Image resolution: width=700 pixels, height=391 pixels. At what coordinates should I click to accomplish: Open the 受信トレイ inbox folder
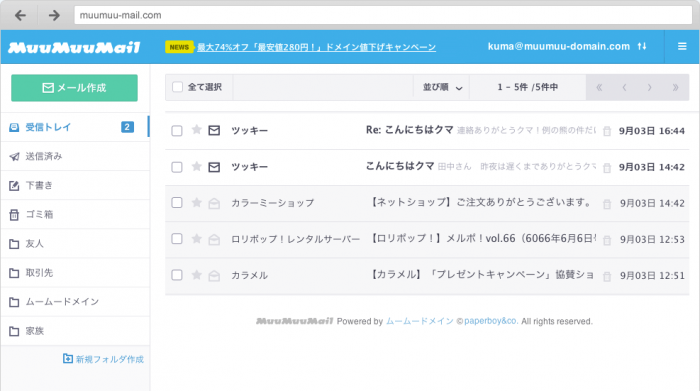[x=75, y=127]
